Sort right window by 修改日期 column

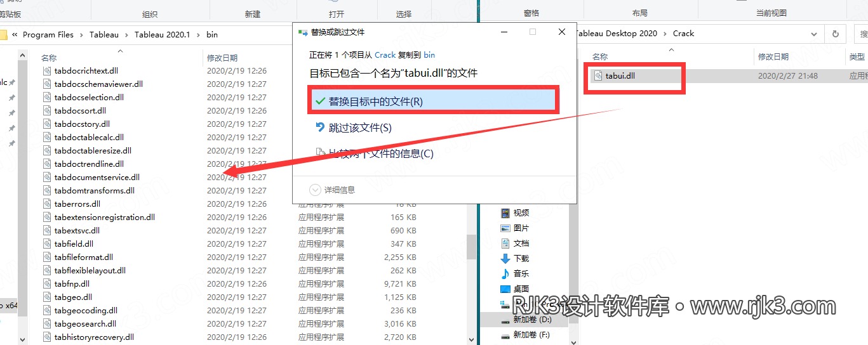point(773,56)
